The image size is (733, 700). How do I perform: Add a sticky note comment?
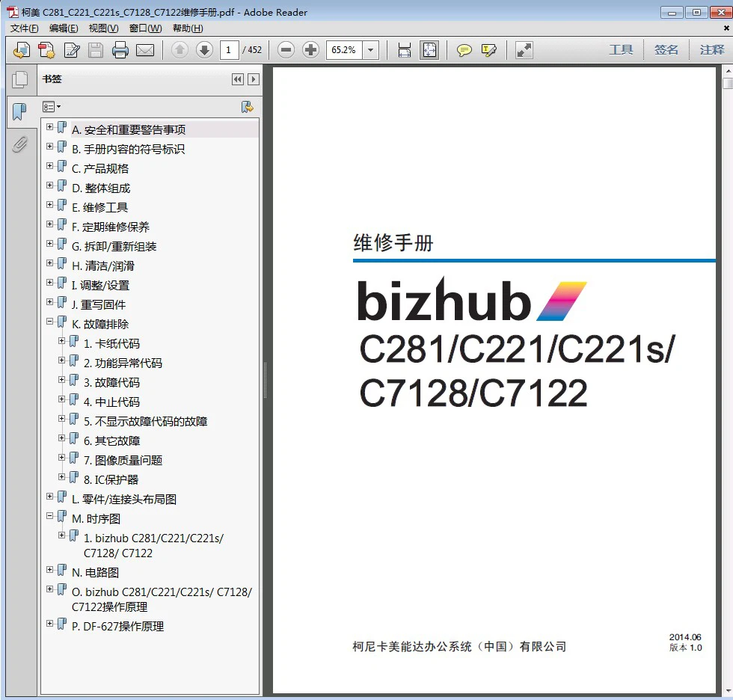pyautogui.click(x=464, y=49)
